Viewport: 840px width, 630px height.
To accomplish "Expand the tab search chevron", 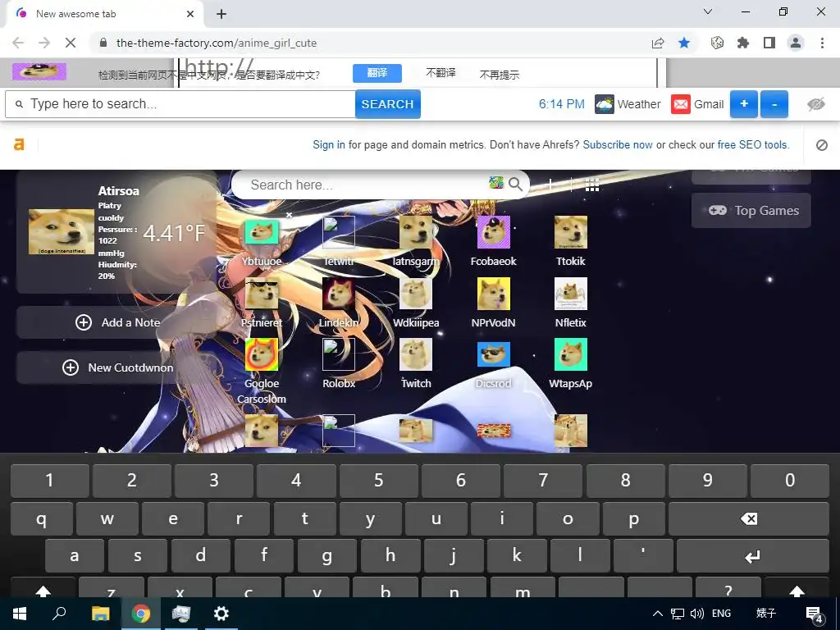I will 708,11.
